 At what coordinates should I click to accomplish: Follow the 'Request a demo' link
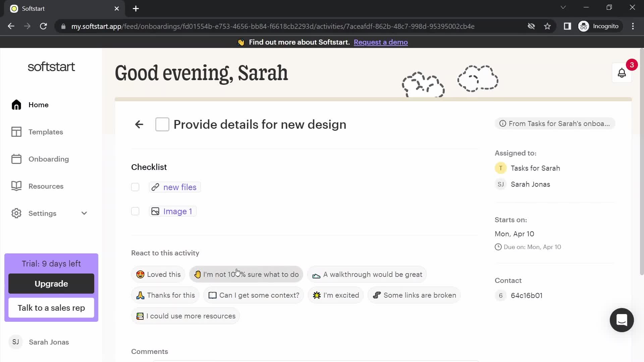click(381, 42)
